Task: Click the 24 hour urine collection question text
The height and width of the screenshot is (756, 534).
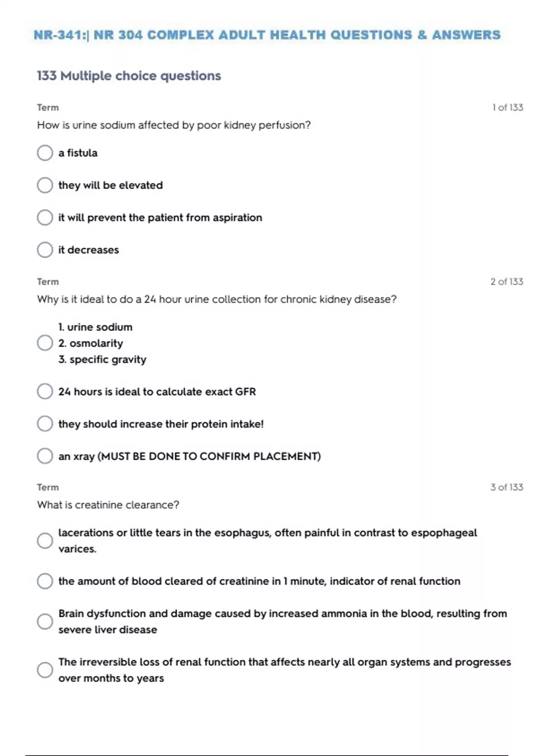Action: (x=217, y=299)
